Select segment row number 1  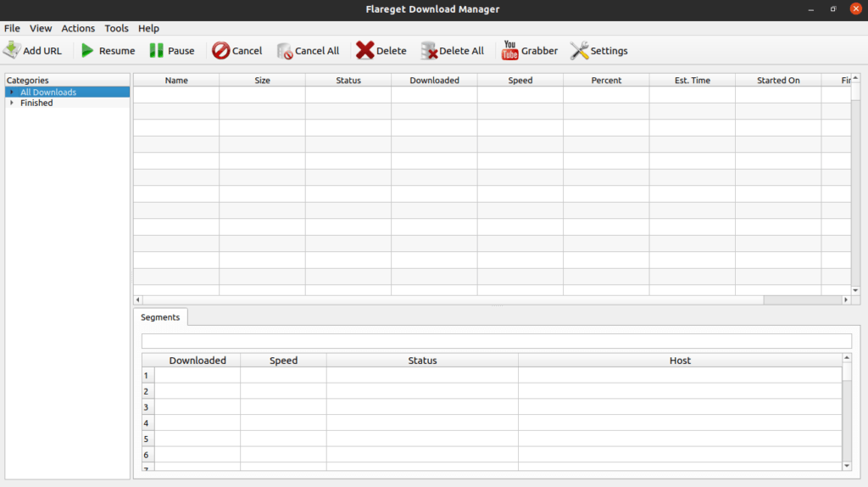click(x=147, y=376)
